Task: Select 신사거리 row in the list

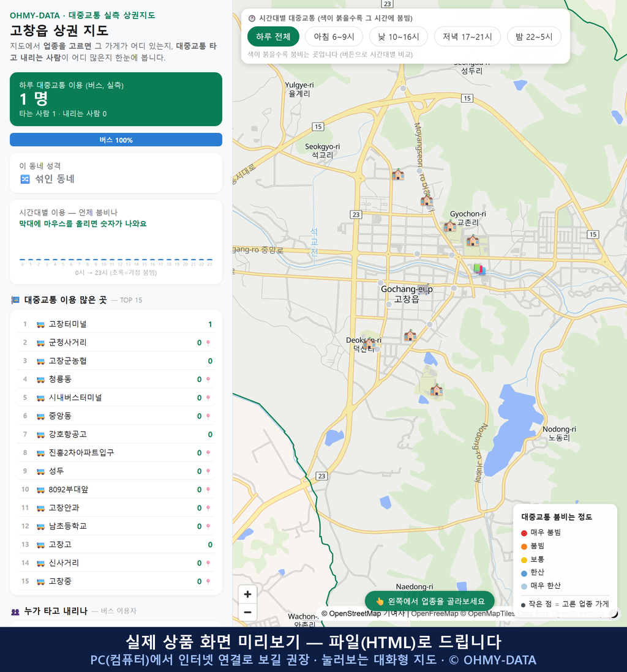Action: 116,563
